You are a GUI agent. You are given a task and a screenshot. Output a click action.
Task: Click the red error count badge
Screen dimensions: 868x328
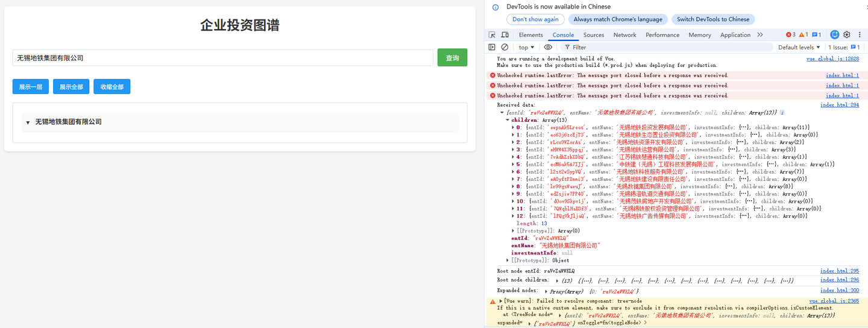click(x=791, y=35)
